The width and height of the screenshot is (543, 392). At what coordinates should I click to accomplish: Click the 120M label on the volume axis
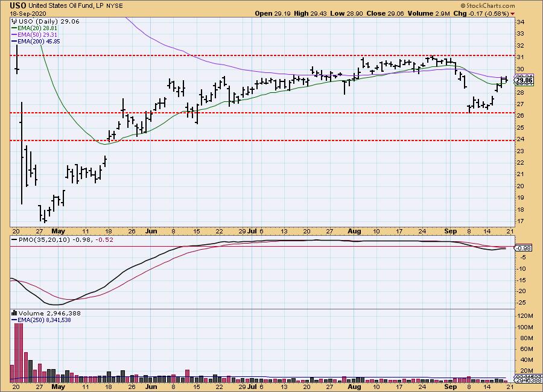526,316
